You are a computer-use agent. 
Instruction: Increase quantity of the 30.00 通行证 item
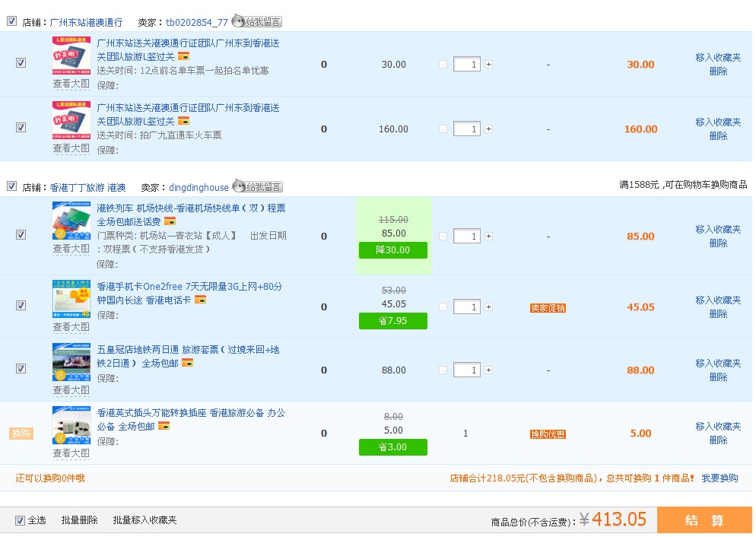tap(488, 64)
